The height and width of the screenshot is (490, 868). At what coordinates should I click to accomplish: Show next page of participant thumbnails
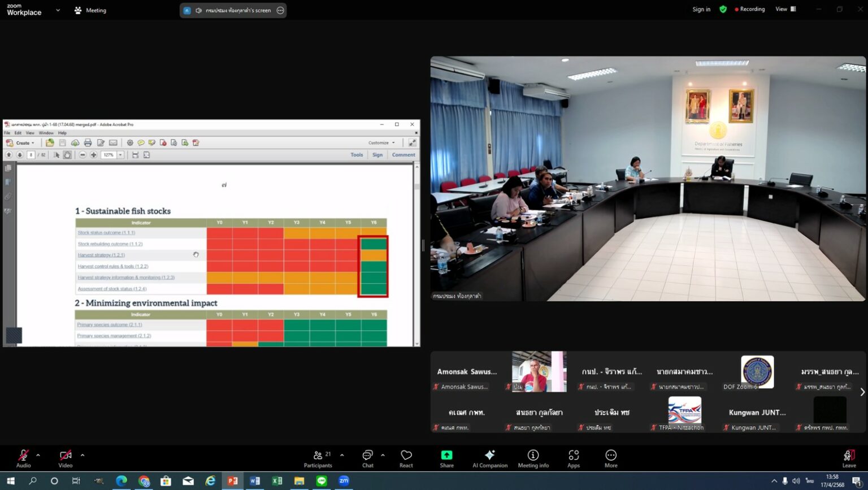point(862,392)
